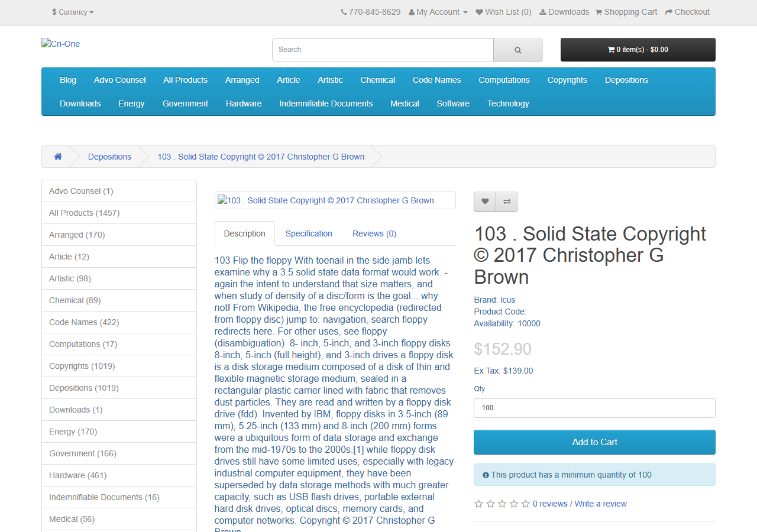This screenshot has height=532, width=757.
Task: Select Hardware in navigation menu
Action: (x=244, y=103)
